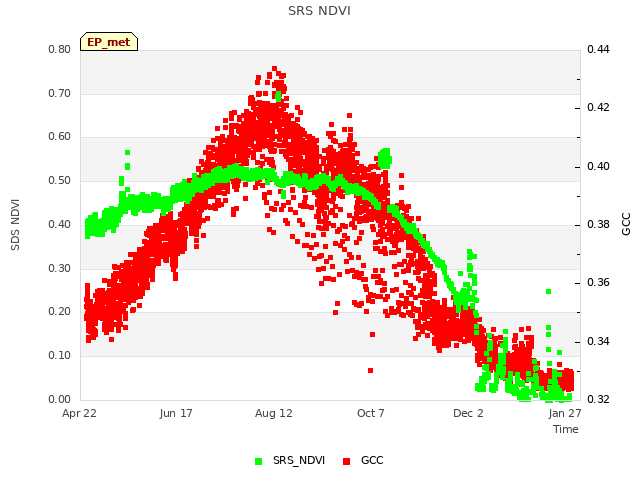Click the 0.20 left axis value
The image size is (640, 480).
pos(60,311)
